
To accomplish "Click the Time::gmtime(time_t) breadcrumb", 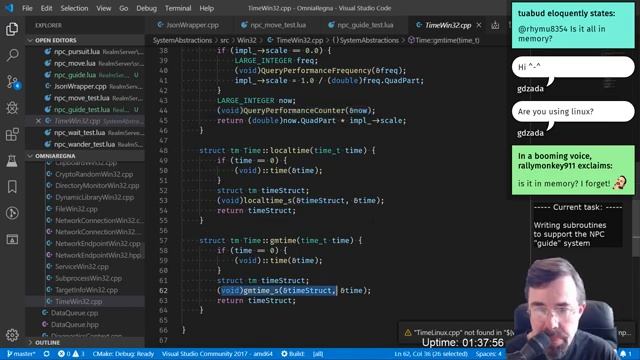I will 444,40.
